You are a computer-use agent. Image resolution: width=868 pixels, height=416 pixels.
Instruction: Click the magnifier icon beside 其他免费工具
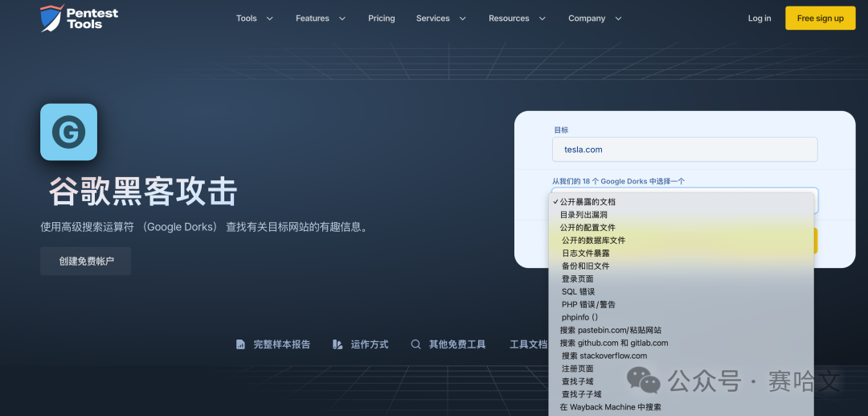pyautogui.click(x=416, y=344)
